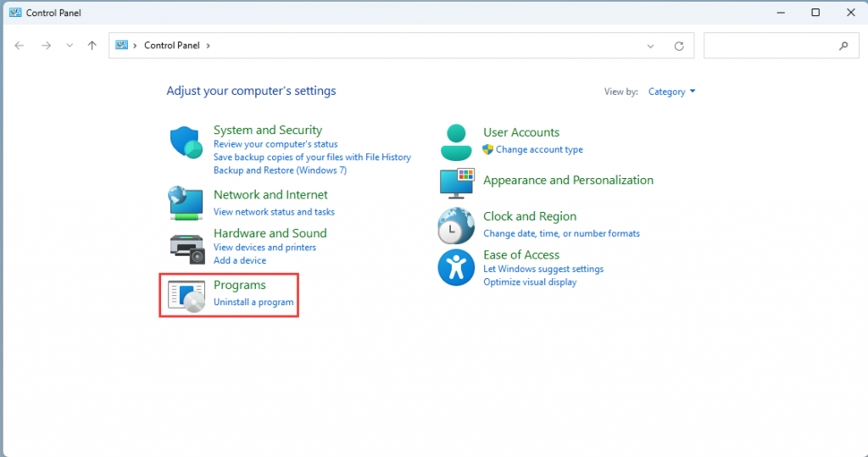Open Appearance and Personalization category
The image size is (868, 457).
[x=568, y=180]
